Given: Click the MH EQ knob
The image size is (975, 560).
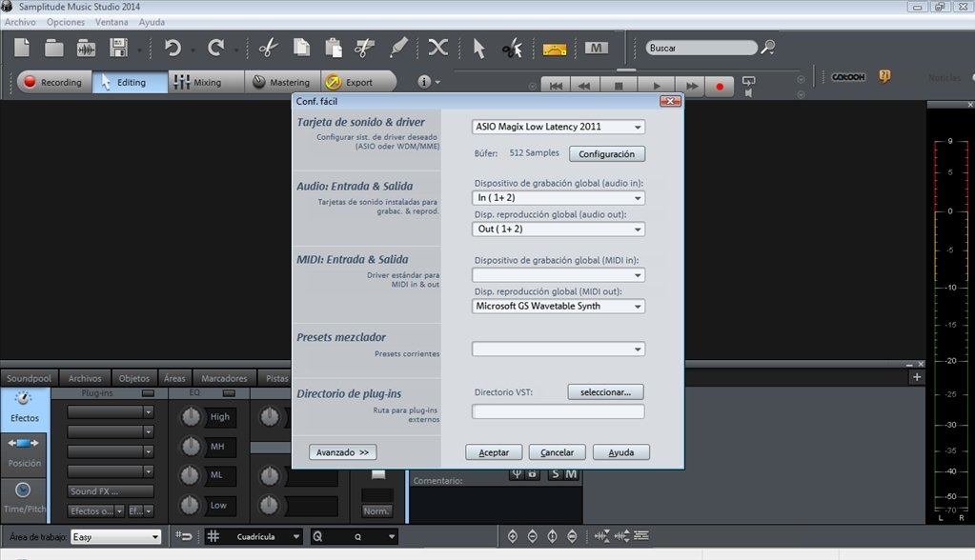Looking at the screenshot, I should pyautogui.click(x=191, y=447).
